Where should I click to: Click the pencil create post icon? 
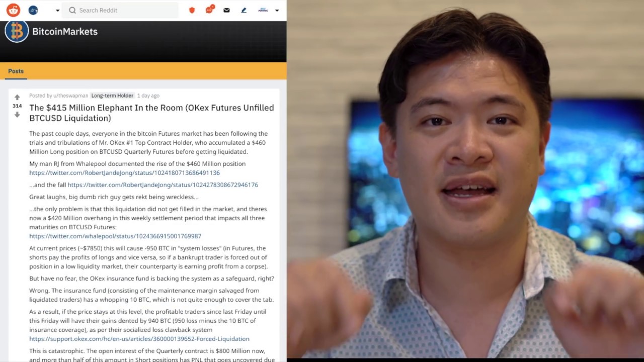coord(244,10)
